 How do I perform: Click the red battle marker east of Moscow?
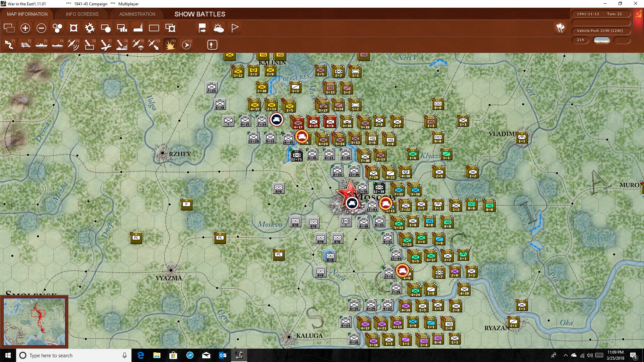(x=385, y=203)
